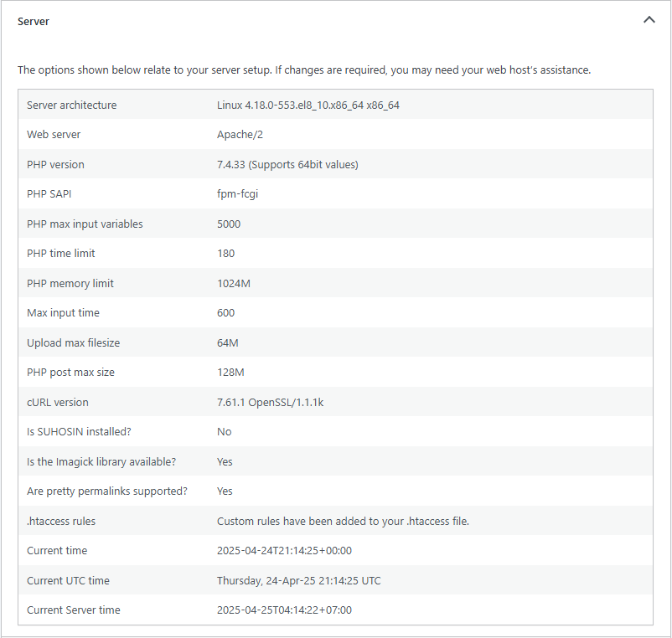Click the fpm-fcgi PHP SAPI value

point(235,194)
